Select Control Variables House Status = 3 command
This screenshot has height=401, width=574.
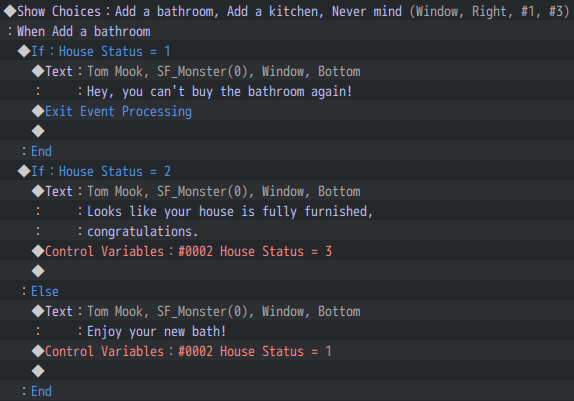[x=287, y=251]
